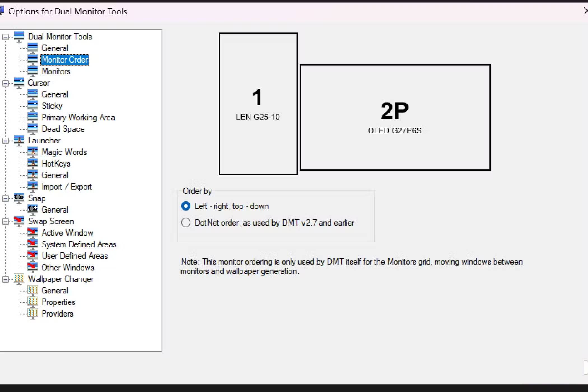Screen dimensions: 588x392
Task: Click the Wallpaper Changer grid icon
Action: [x=19, y=279]
